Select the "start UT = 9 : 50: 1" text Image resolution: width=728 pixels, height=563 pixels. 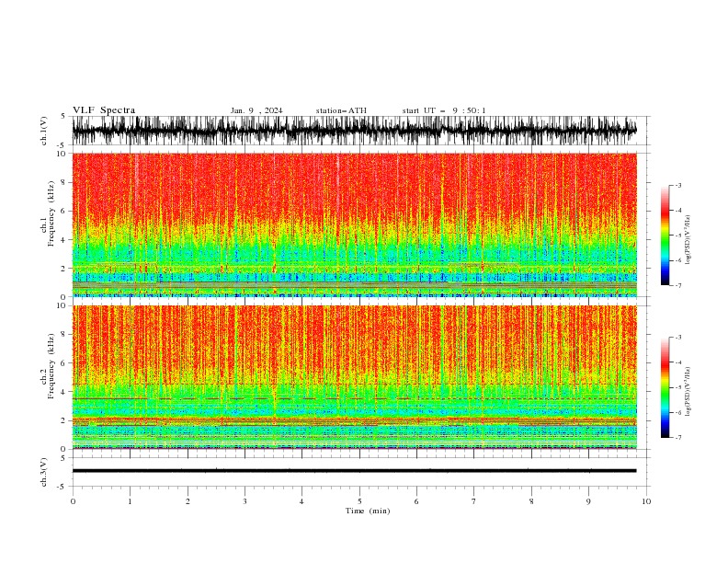tap(444, 110)
